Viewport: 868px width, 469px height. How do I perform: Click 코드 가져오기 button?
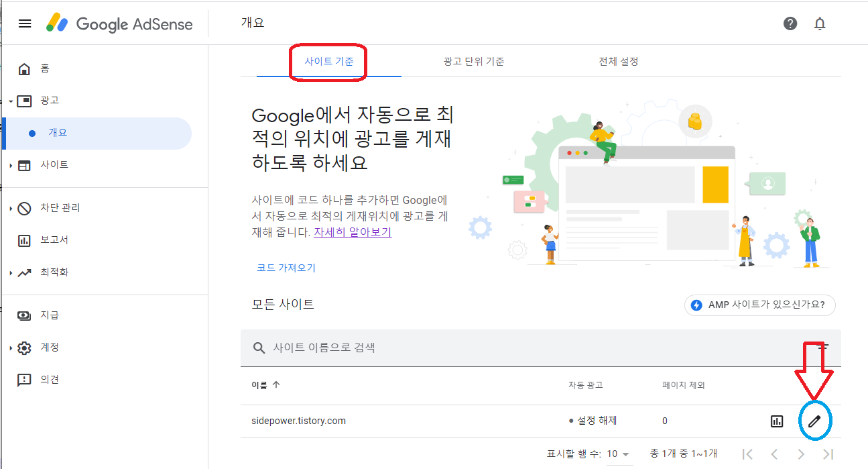coord(286,268)
